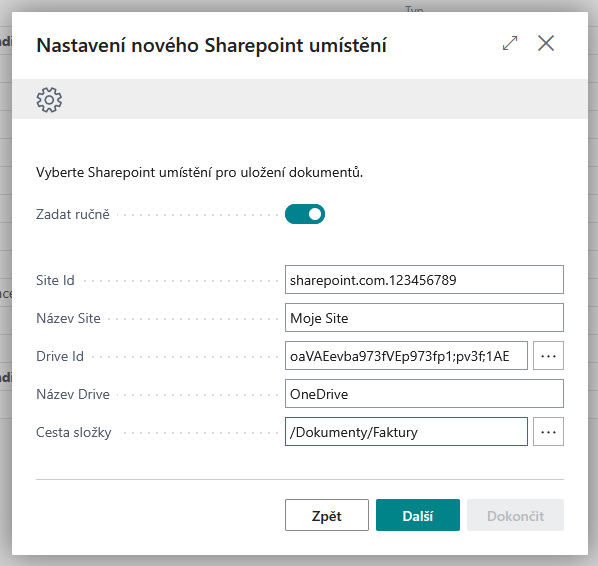Open the Drive Id lookup ellipsis button
This screenshot has width=598, height=566.
(x=548, y=356)
